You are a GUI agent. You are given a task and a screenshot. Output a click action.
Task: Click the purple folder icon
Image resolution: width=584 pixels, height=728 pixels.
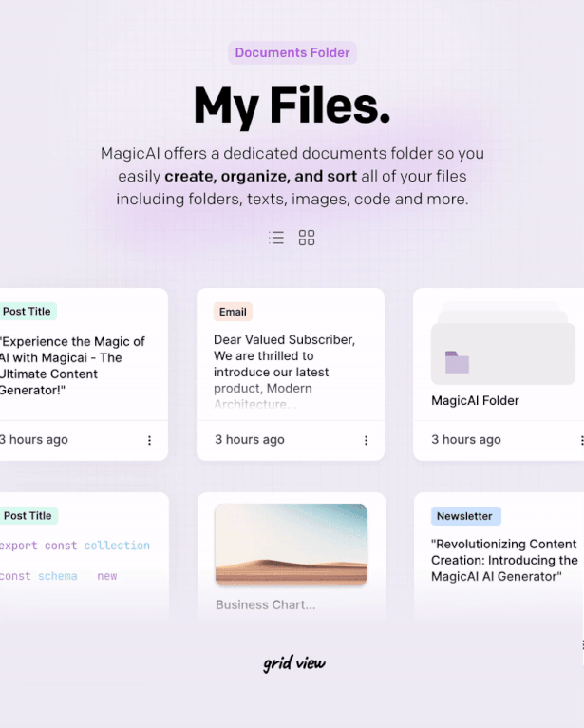tap(457, 362)
